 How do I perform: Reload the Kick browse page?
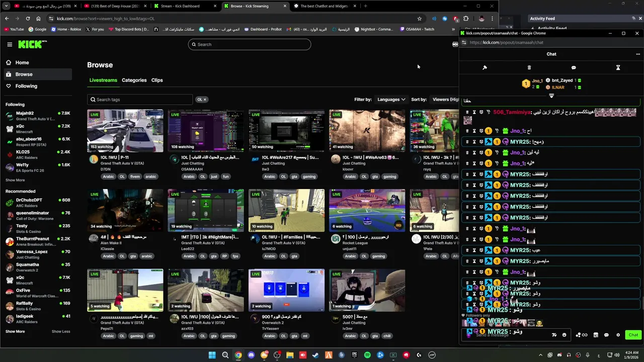click(29, 19)
